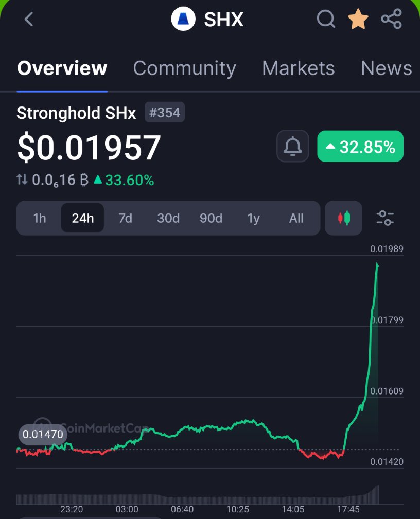Tap the 32.85% change badge

[360, 146]
